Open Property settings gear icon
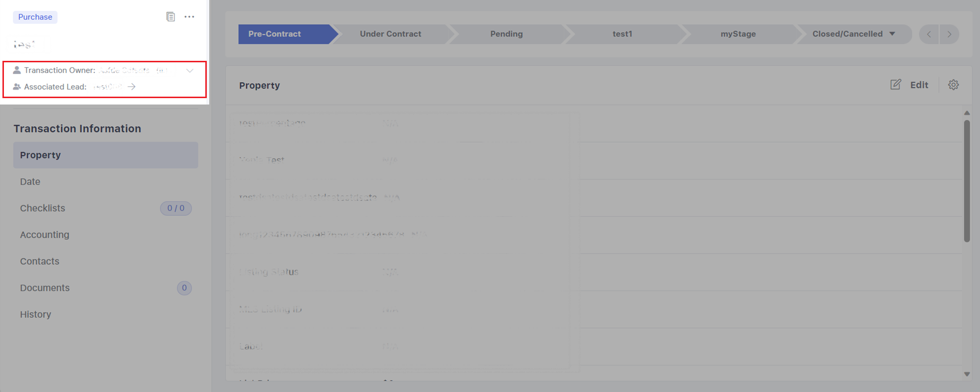 (x=953, y=85)
